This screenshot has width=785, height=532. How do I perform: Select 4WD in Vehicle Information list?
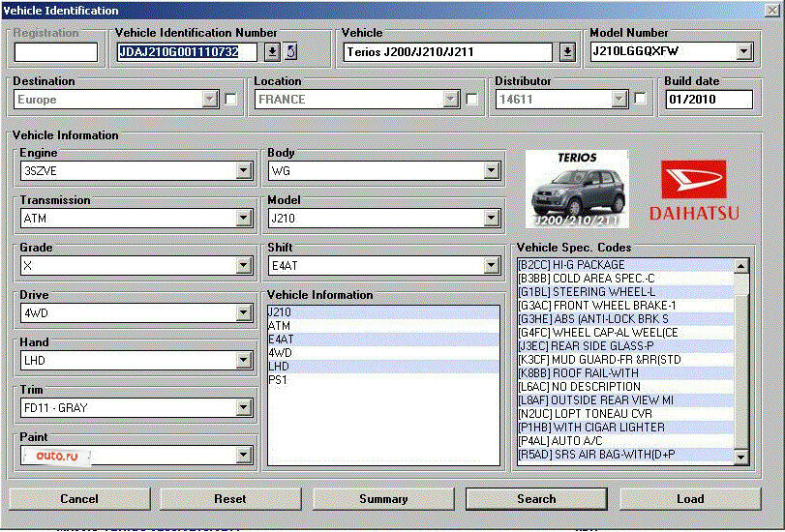coord(383,353)
